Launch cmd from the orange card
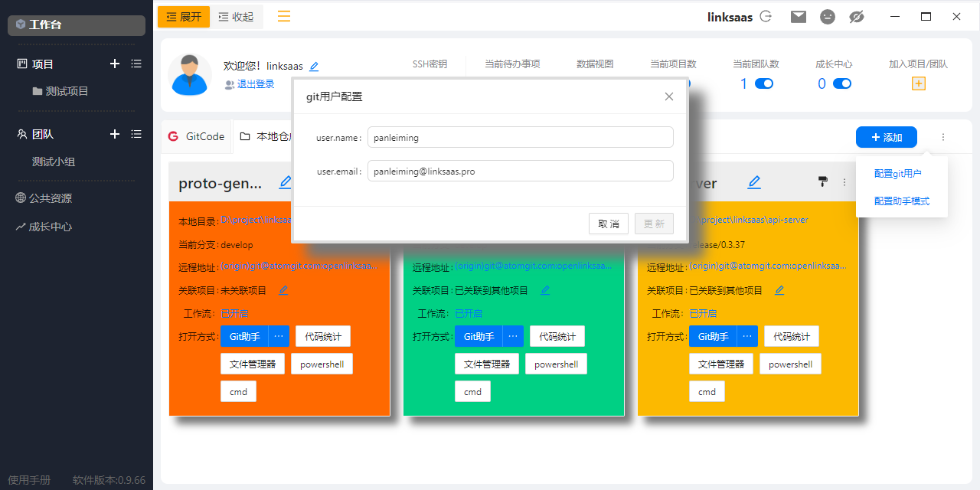The height and width of the screenshot is (490, 980). pos(239,391)
